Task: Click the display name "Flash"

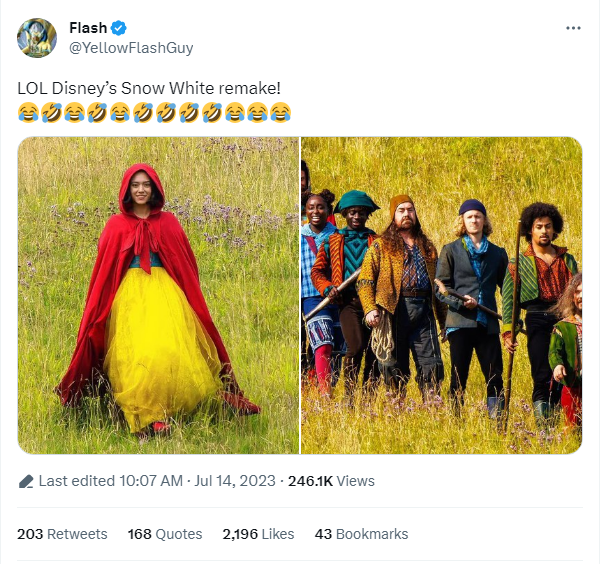Action: 88,27
